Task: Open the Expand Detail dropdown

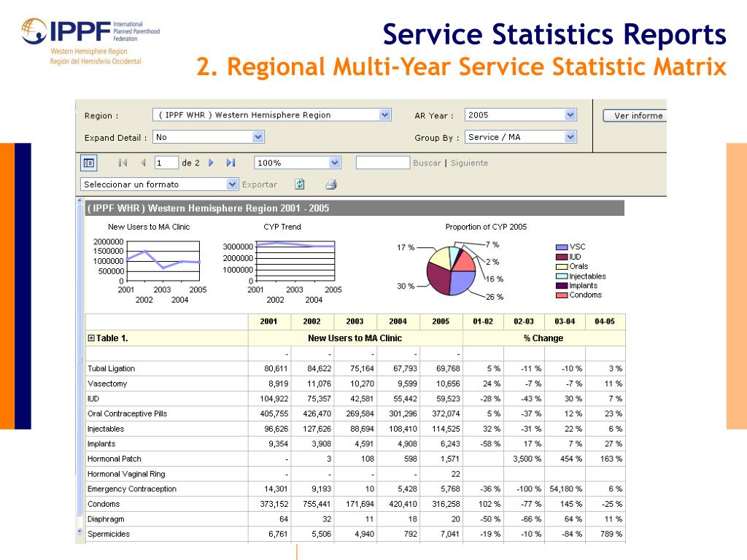Action: [258, 137]
